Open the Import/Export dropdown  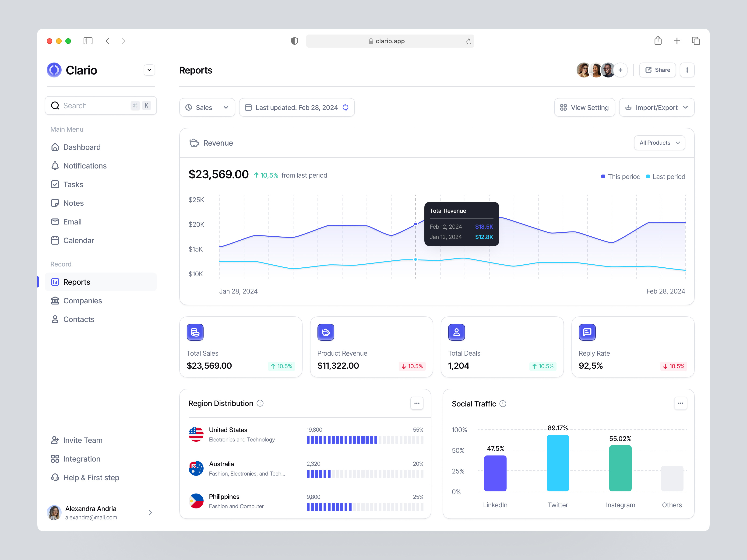click(656, 107)
